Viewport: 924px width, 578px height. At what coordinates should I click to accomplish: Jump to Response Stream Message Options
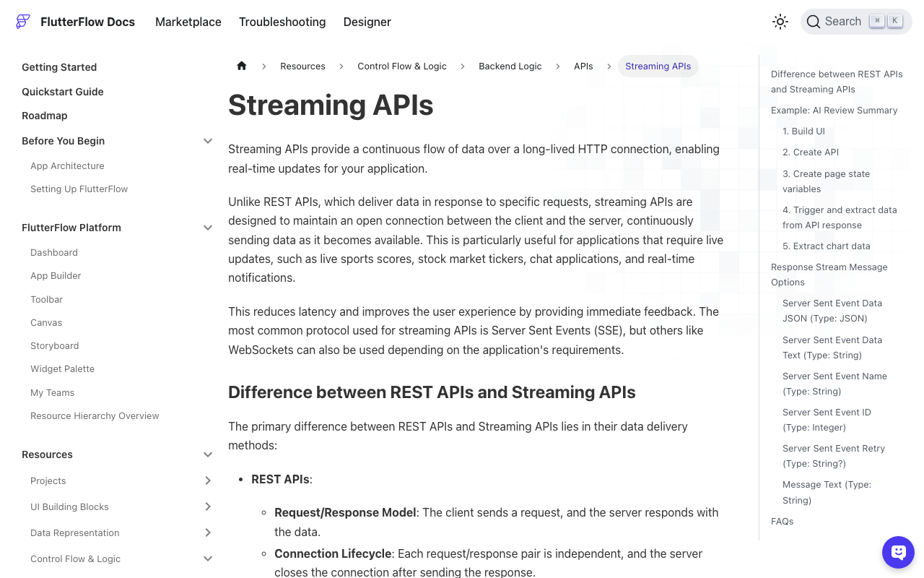click(x=829, y=275)
